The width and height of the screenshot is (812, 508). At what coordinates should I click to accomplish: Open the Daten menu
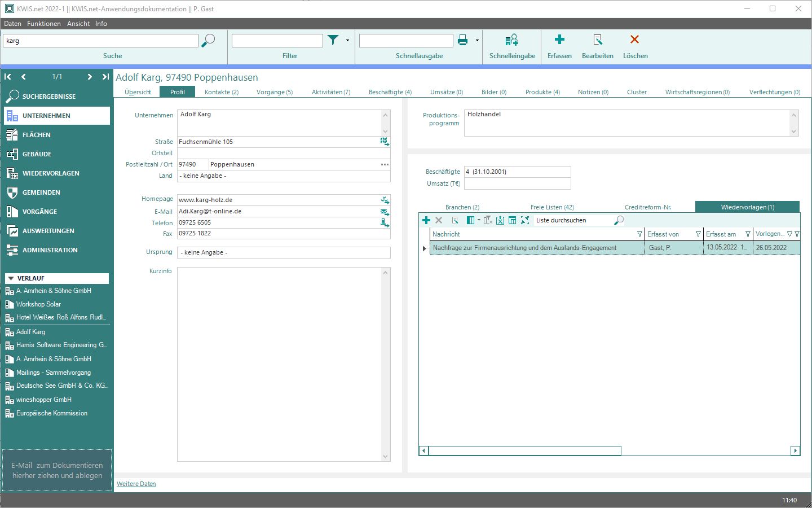click(x=12, y=24)
